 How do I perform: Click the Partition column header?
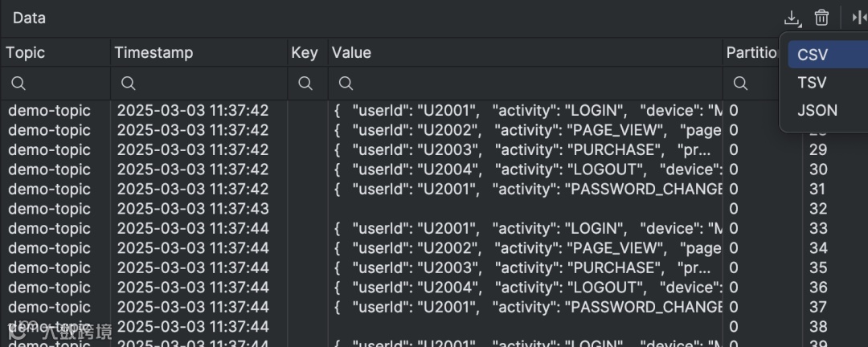click(752, 53)
